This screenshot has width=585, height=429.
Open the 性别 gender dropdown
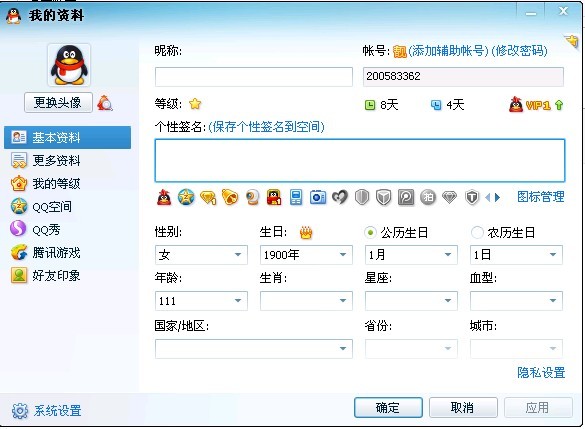coord(201,255)
